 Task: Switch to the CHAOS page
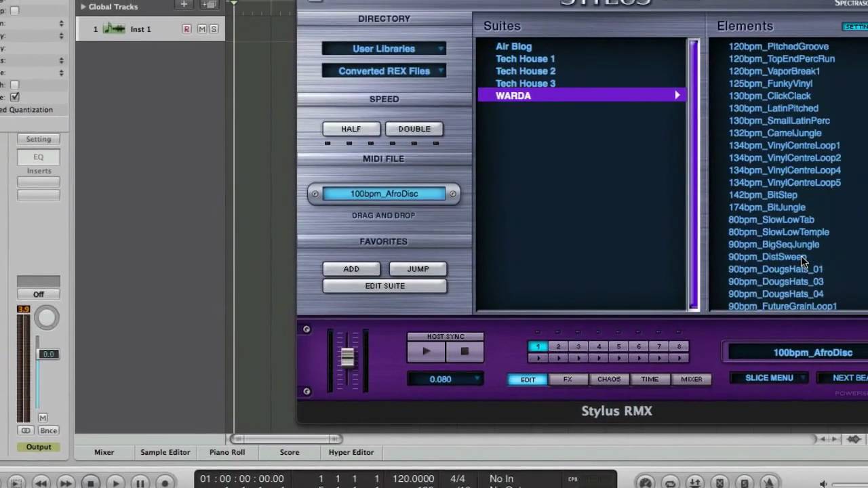609,380
